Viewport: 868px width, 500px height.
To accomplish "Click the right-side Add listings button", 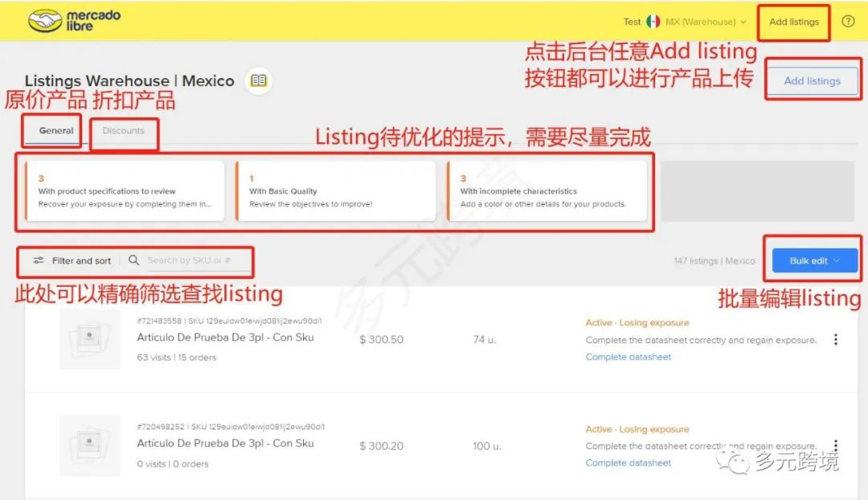I will pyautogui.click(x=813, y=80).
